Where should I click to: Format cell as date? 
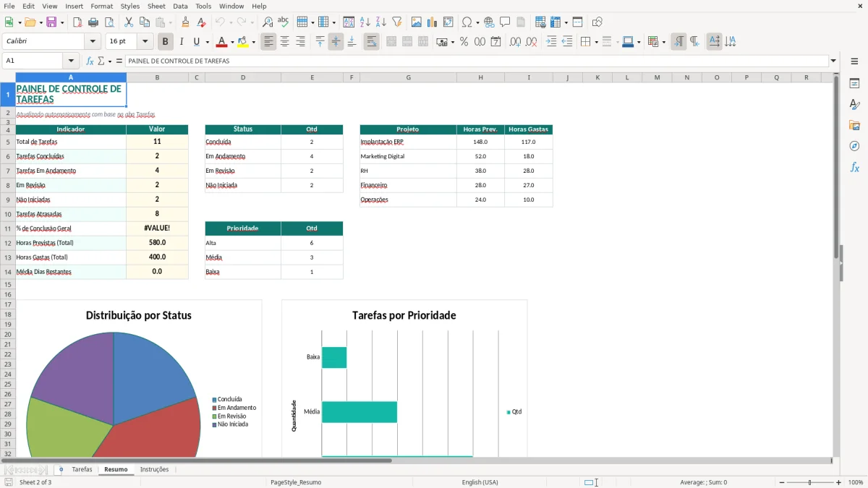click(495, 42)
